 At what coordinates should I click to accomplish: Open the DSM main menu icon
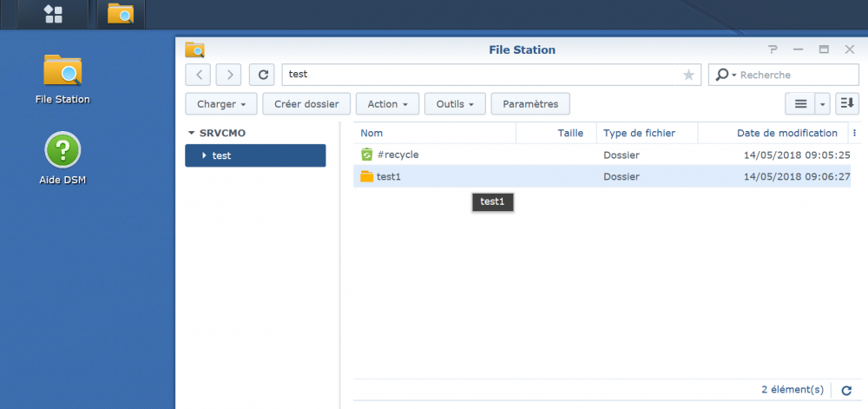[x=53, y=14]
